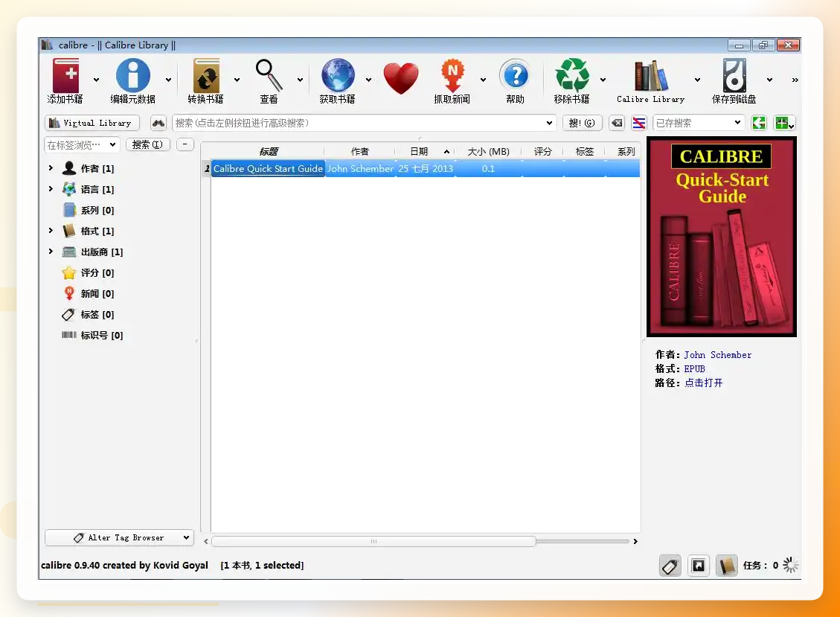840x617 pixels.
Task: Expand the 语言 [1] tree node
Action: (x=51, y=189)
